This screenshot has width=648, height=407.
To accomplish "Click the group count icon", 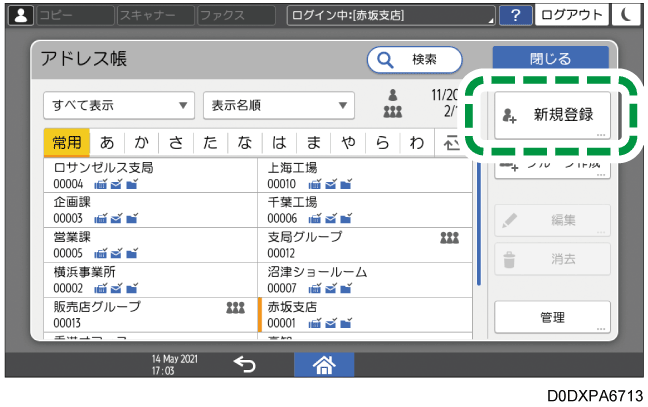I will coord(393,112).
